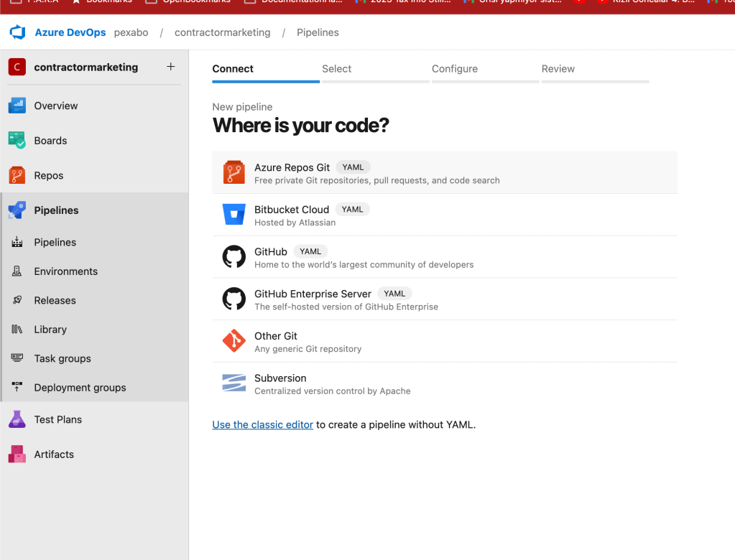Image resolution: width=735 pixels, height=560 pixels.
Task: Click the Pipelines sub-item factory icon
Action: [x=17, y=242]
